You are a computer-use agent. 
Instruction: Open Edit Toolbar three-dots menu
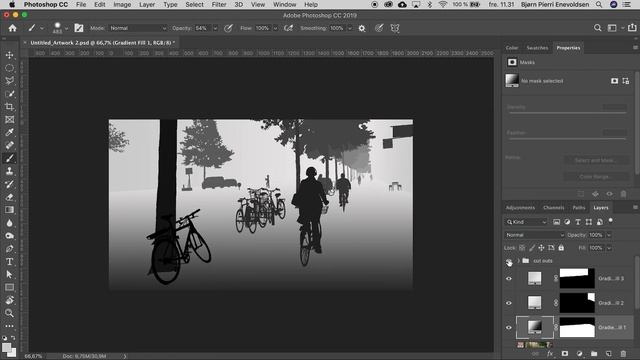tap(9, 326)
